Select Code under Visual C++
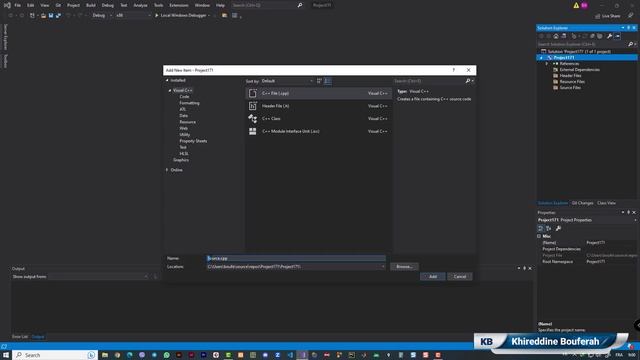The image size is (640, 360). pos(184,97)
